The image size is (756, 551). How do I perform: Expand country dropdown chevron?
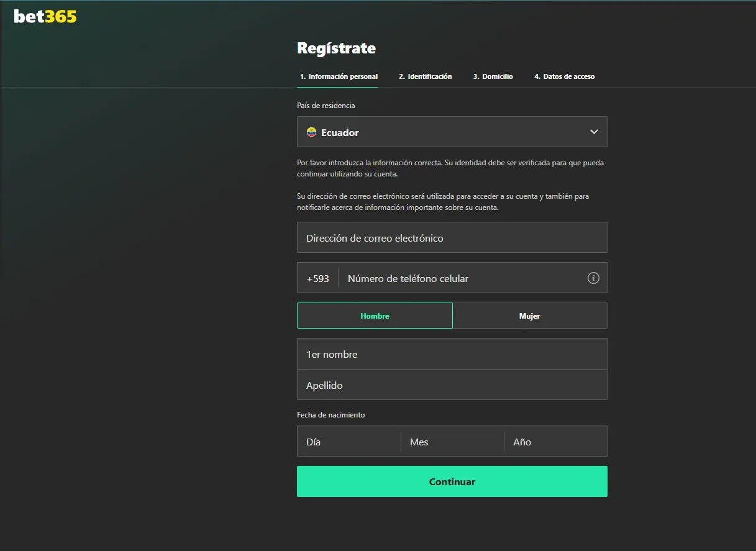pyautogui.click(x=594, y=132)
